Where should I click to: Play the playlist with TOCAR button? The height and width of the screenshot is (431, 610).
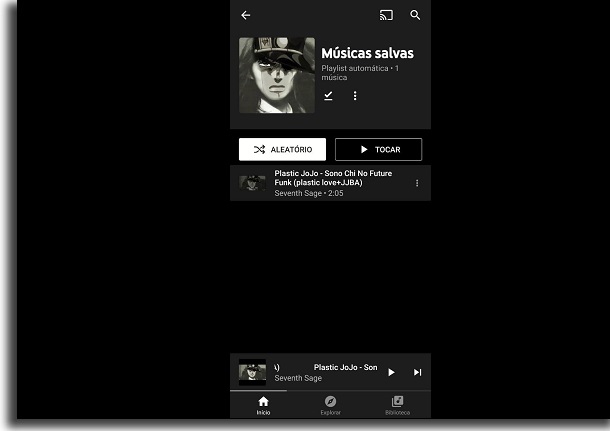[x=378, y=149]
